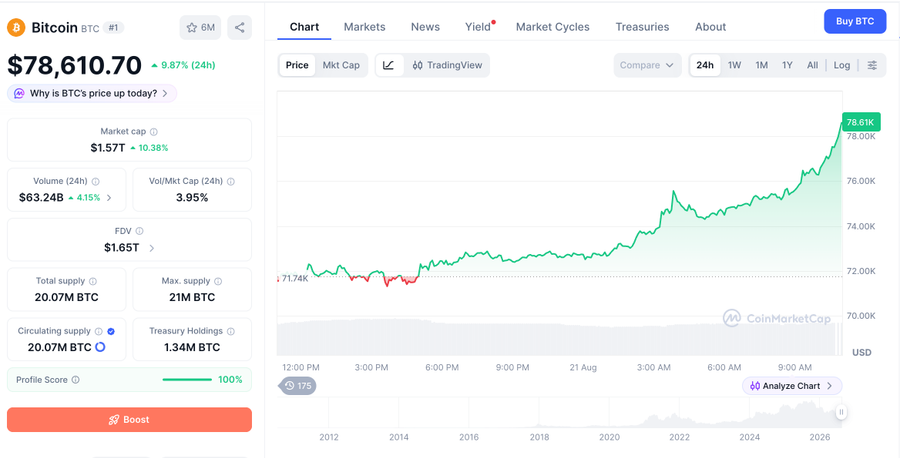Click the 3.95% Vol/Mkt Cap value

(192, 198)
